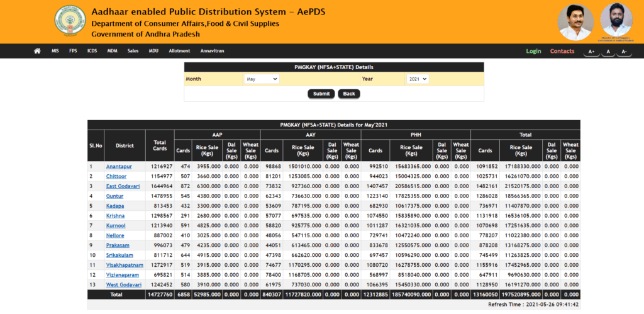Open the Sales menu
Image resolution: width=644 pixels, height=314 pixels.
click(133, 51)
